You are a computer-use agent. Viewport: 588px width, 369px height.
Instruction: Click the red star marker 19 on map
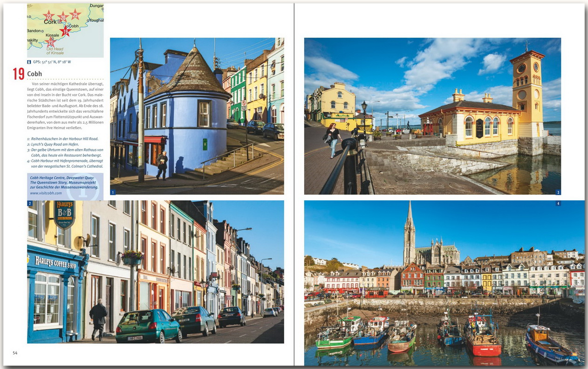click(65, 31)
